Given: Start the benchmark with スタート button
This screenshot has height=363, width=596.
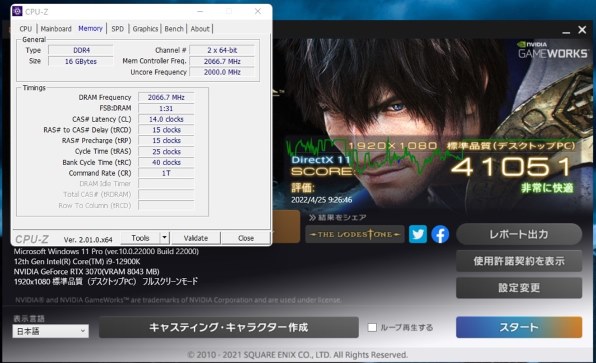Looking at the screenshot, I should pos(519,327).
